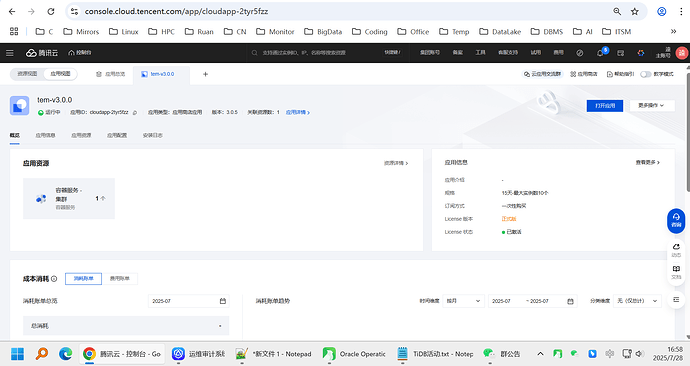Select the 概览 overview tab
The width and height of the screenshot is (690, 366).
tap(15, 135)
